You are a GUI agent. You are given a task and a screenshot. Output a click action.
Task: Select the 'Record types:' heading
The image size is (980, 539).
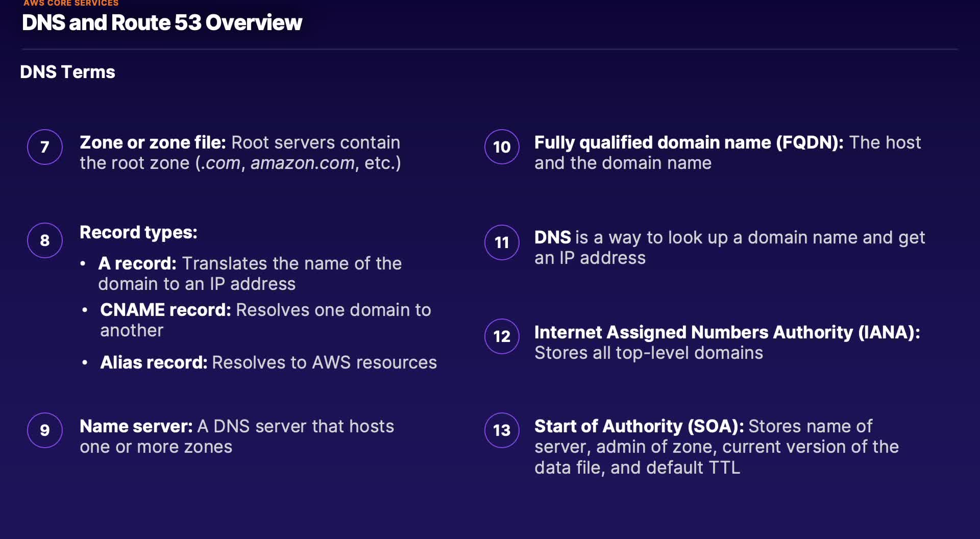[x=138, y=232]
